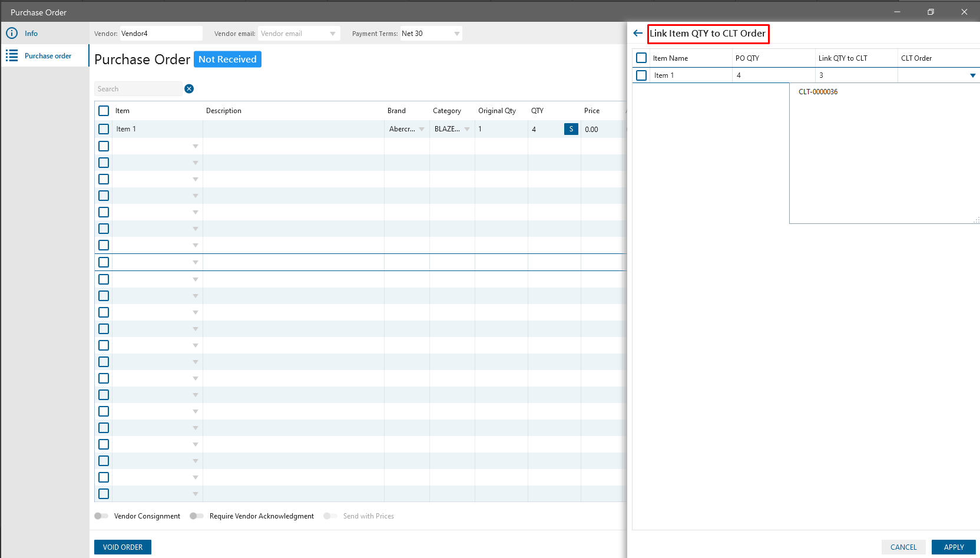Click the Original Qty cell showing 1

tap(501, 129)
